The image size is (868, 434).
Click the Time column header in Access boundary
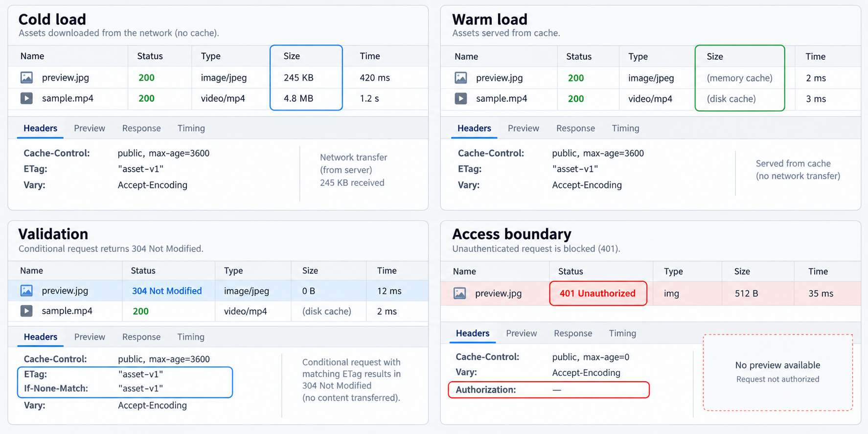tap(818, 271)
